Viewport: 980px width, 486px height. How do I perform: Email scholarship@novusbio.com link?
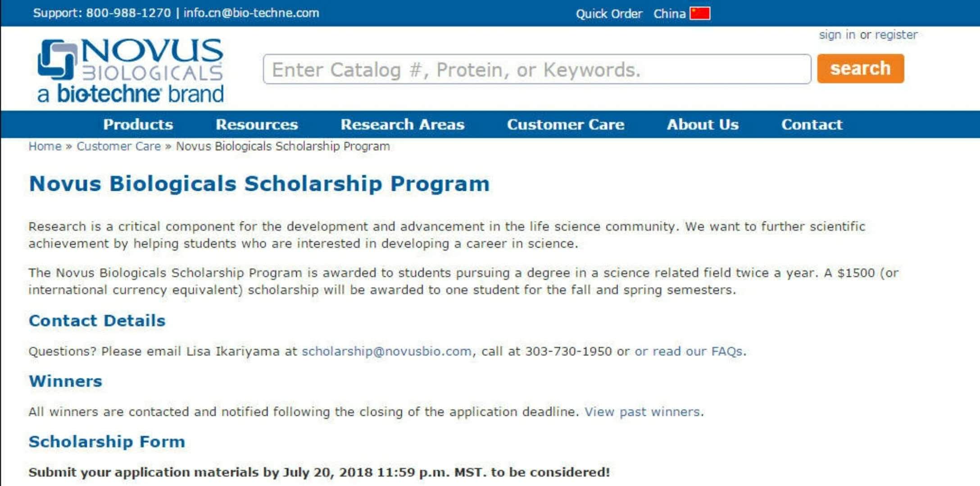[x=386, y=351]
